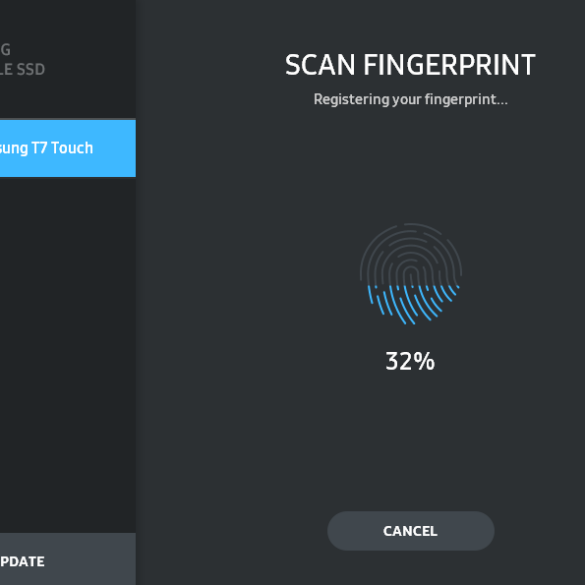
Task: Click the blue scanned fingerprint portion
Action: click(412, 304)
